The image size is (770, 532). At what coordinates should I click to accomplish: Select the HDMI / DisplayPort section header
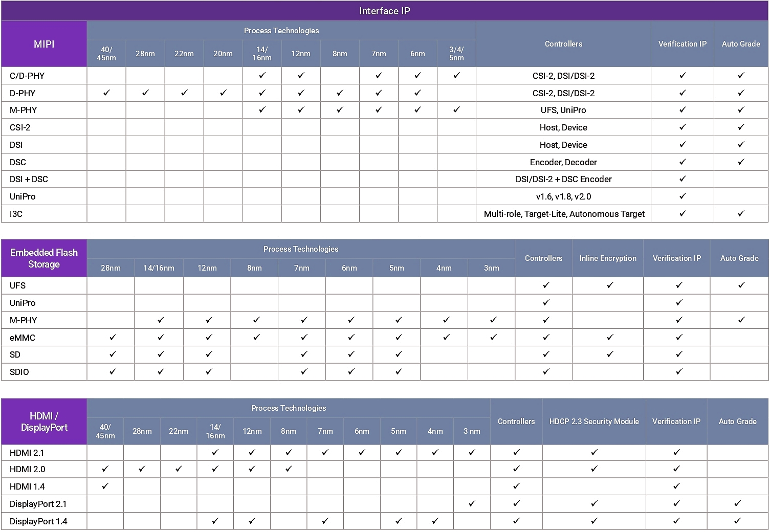44,422
